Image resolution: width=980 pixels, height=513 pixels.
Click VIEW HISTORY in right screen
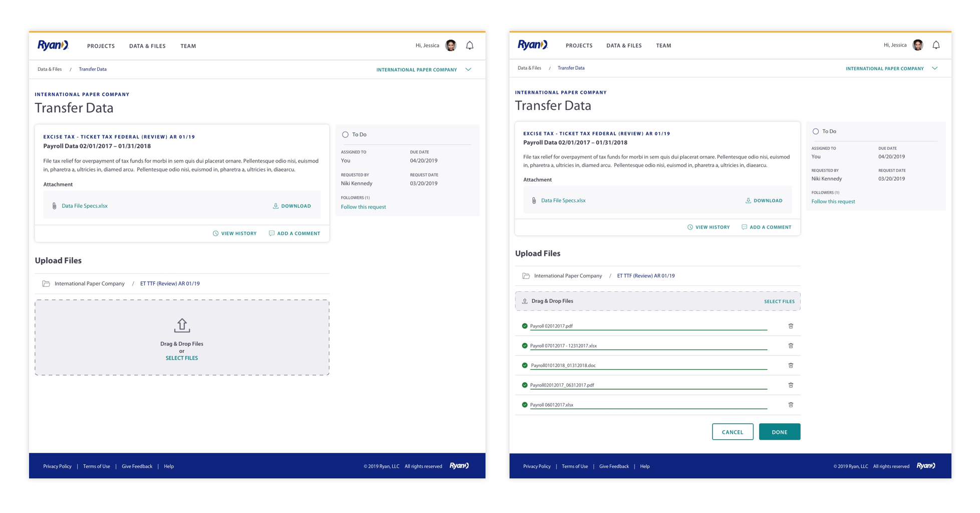(x=708, y=227)
